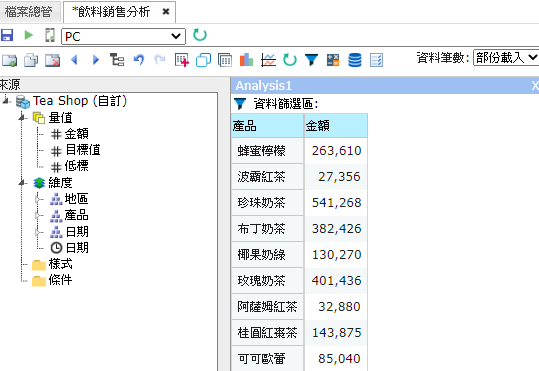This screenshot has width=539, height=371.
Task: Click the blue database cylinder icon
Action: pyautogui.click(x=355, y=60)
